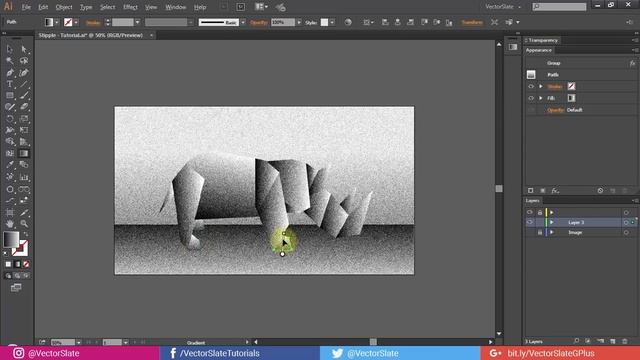Expand the Image layer contents
This screenshot has width=640, height=360.
click(x=551, y=233)
